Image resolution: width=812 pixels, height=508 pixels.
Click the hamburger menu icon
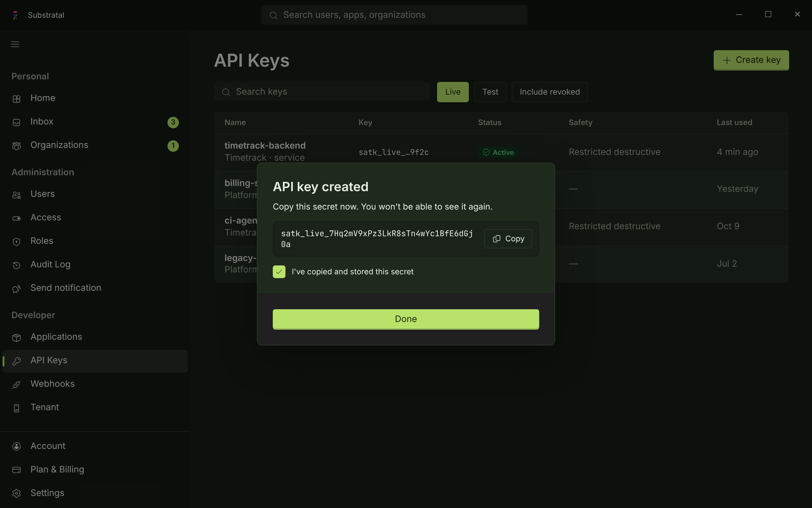click(x=15, y=44)
